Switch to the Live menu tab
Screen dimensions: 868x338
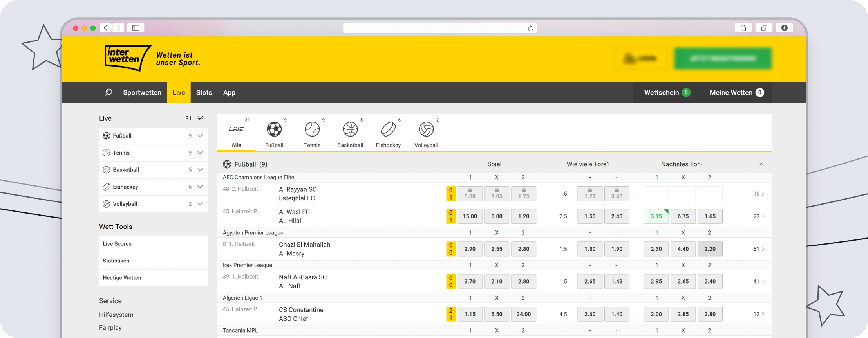click(179, 92)
